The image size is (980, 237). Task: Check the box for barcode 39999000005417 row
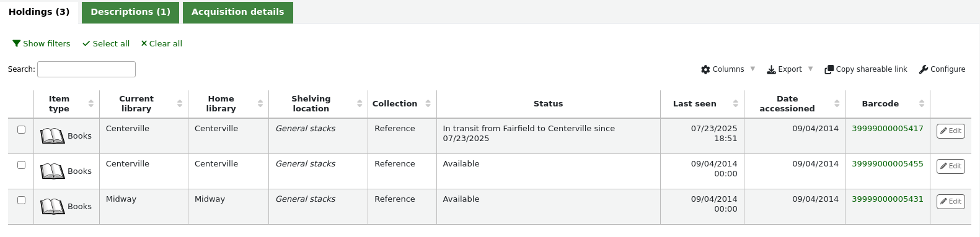tap(21, 129)
